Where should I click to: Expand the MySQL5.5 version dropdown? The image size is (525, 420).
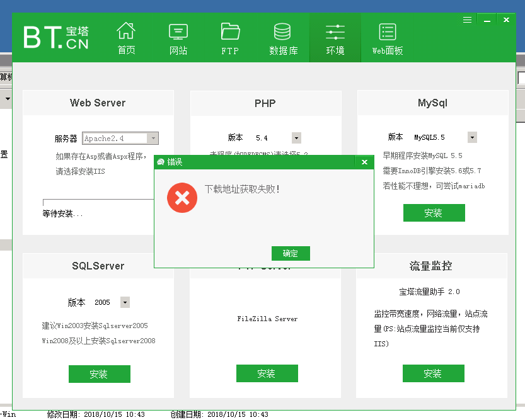pos(472,137)
